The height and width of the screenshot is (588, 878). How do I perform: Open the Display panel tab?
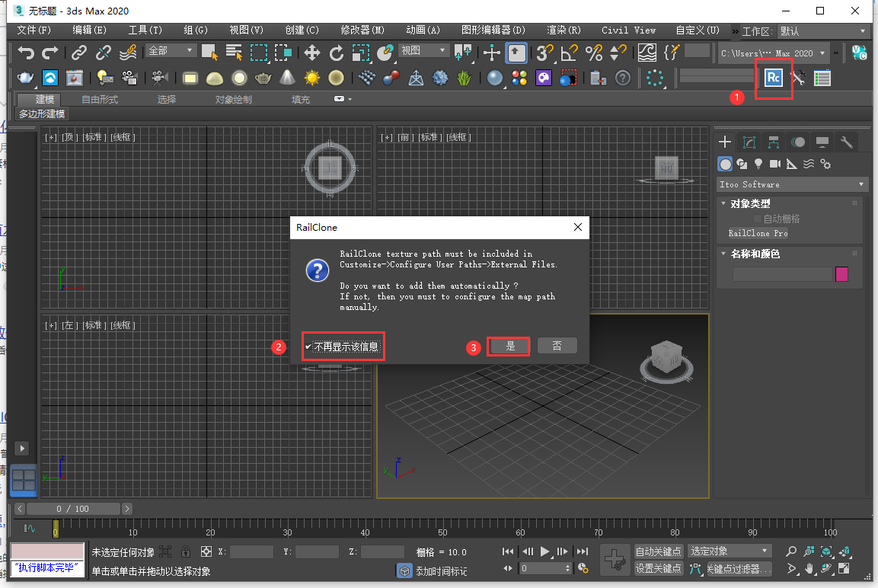pos(822,142)
